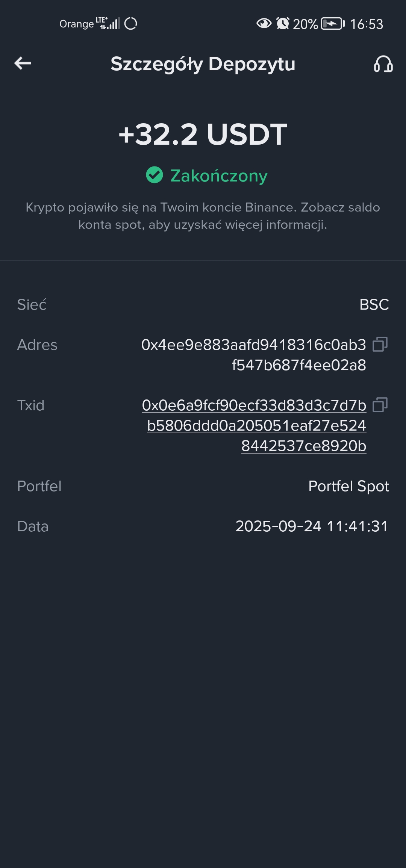Open customer support headset icon
Screen dimensions: 406x868
coord(383,64)
